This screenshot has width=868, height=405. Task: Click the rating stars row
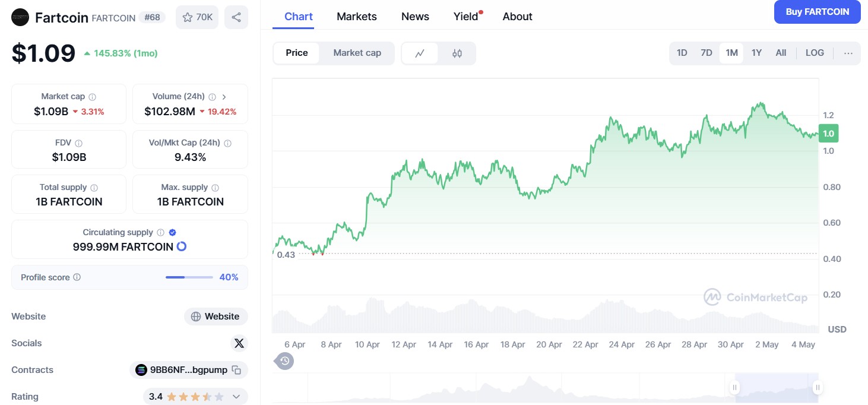[x=195, y=397]
